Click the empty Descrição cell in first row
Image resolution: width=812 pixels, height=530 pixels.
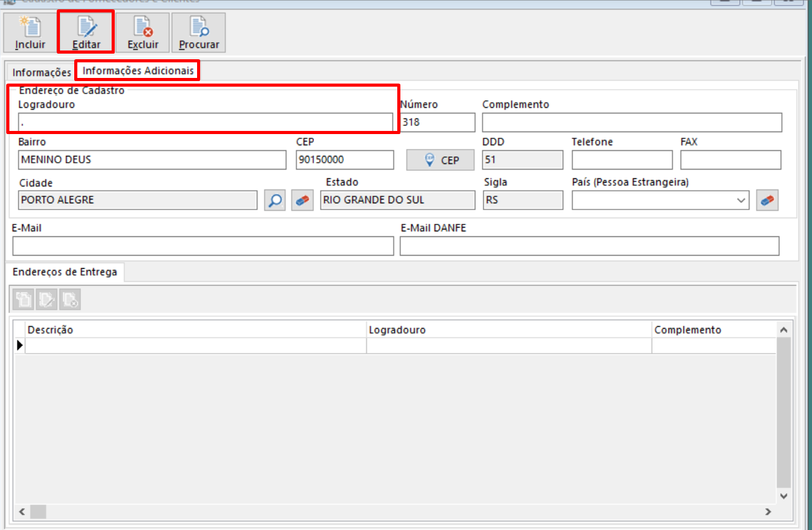coord(195,345)
